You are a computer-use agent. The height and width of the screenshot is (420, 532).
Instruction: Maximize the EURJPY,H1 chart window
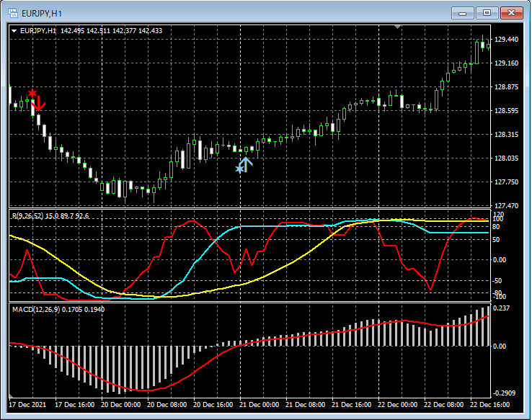pos(487,12)
